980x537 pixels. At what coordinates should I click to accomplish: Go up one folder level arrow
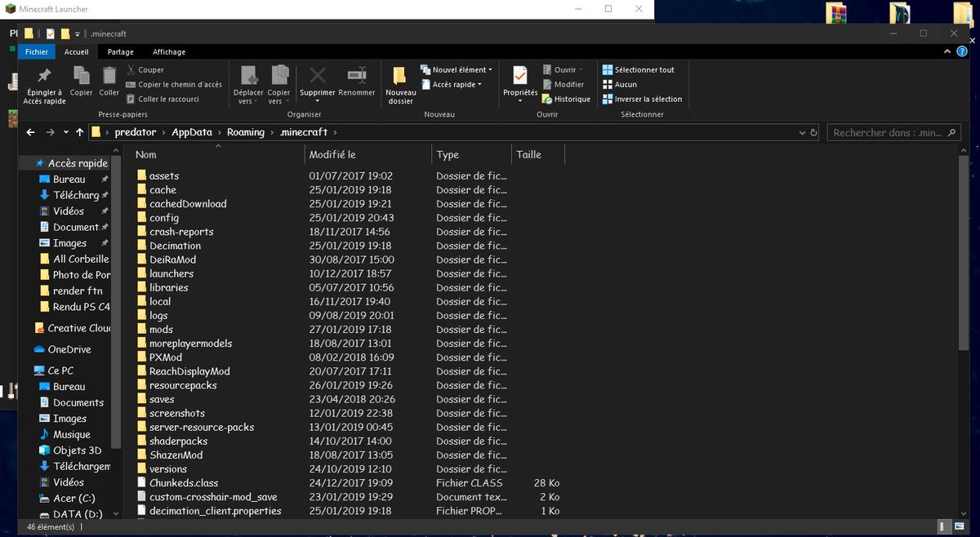(x=79, y=132)
